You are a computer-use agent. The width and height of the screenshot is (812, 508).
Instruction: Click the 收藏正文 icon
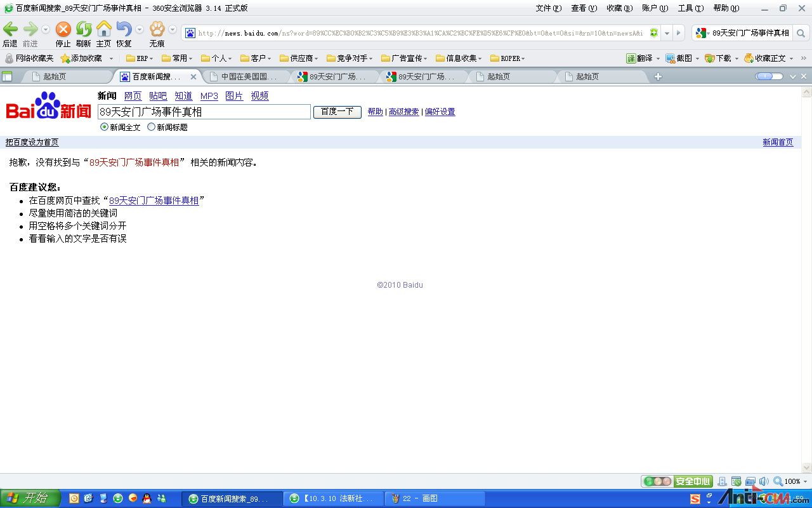(x=749, y=58)
